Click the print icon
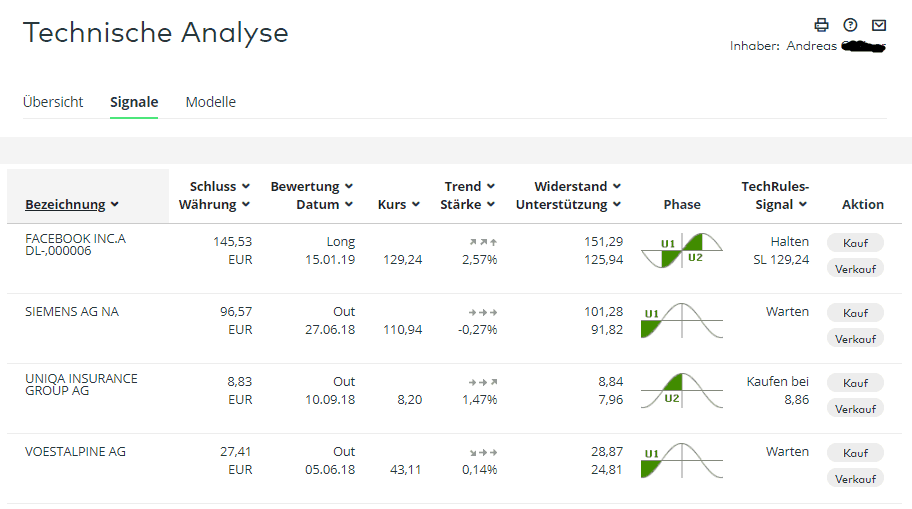Screen dimensions: 912x509 tap(821, 25)
